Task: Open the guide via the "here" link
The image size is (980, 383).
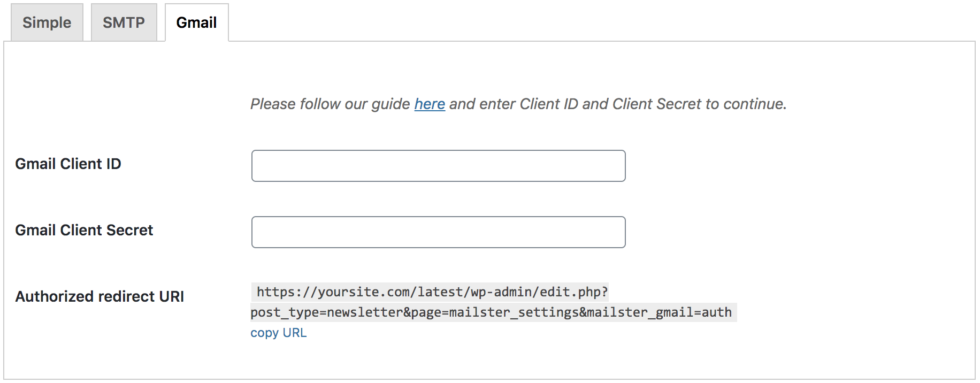Action: pyautogui.click(x=430, y=104)
